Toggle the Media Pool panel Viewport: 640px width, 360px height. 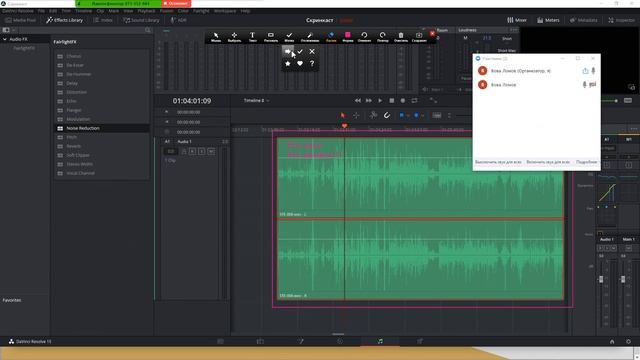pyautogui.click(x=21, y=20)
